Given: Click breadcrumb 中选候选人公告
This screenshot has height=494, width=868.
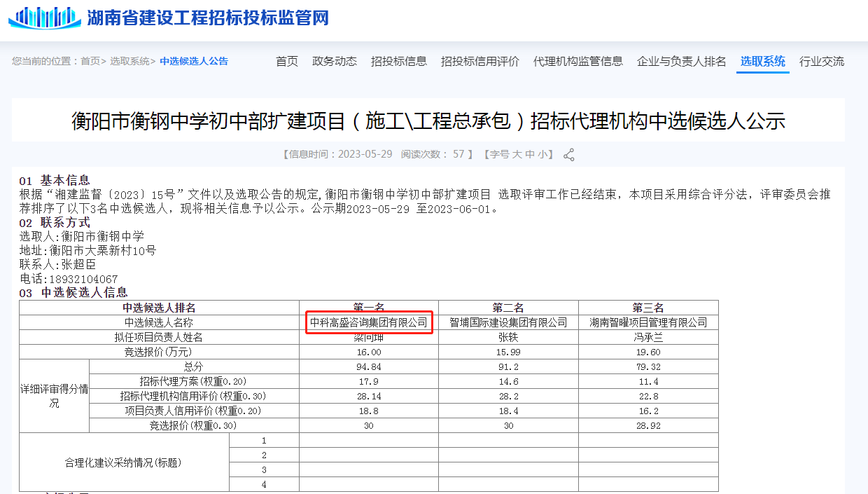Looking at the screenshot, I should pos(194,61).
